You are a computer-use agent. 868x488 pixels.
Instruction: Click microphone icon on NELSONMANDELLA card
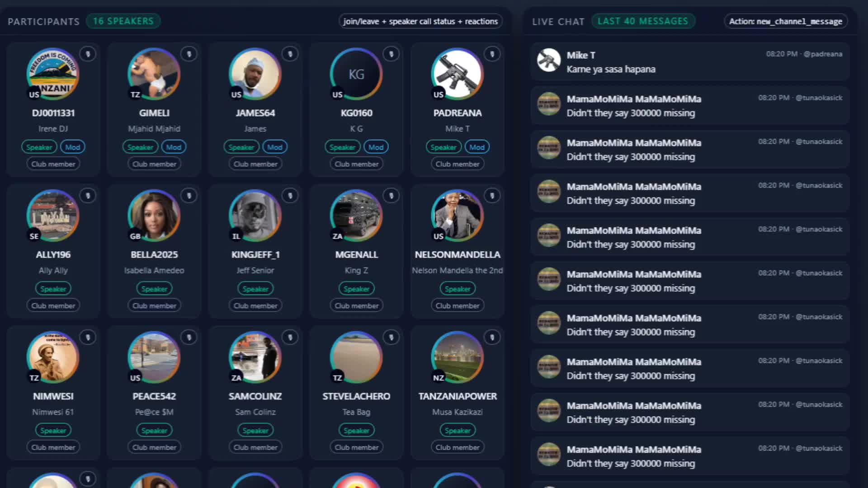click(492, 196)
